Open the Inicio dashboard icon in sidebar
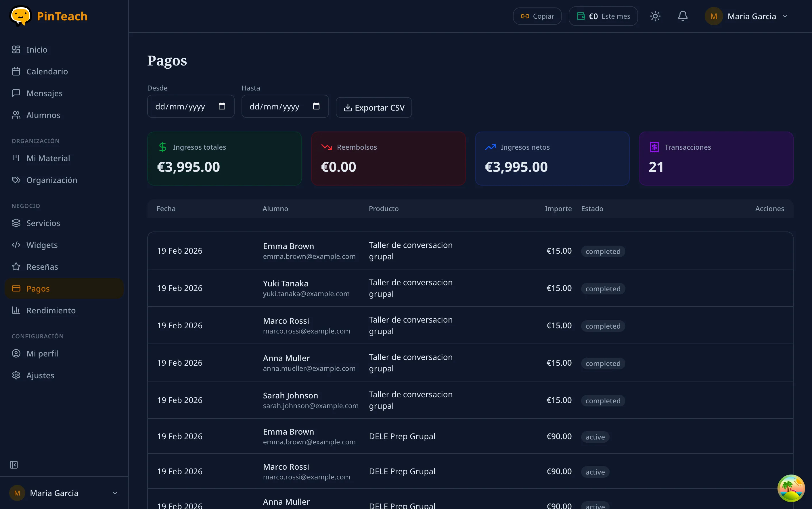The image size is (812, 509). 16,49
